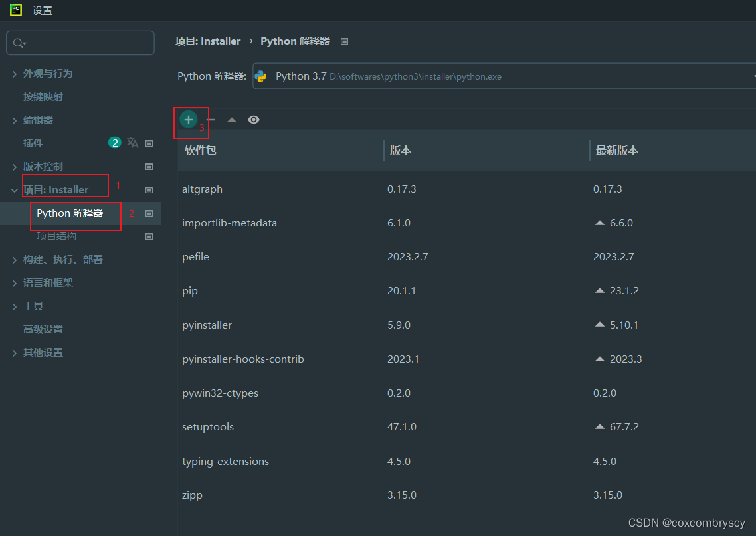
Task: Click the 软件包 column header
Action: tap(200, 150)
